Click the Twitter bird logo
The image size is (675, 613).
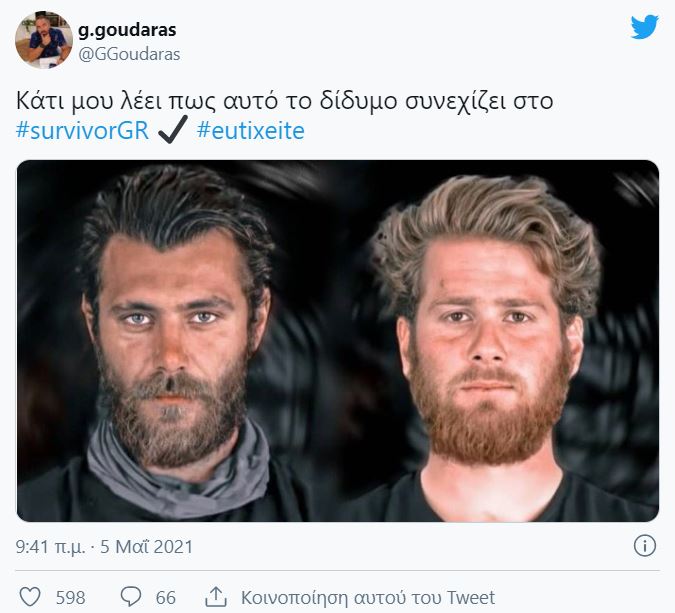(644, 27)
